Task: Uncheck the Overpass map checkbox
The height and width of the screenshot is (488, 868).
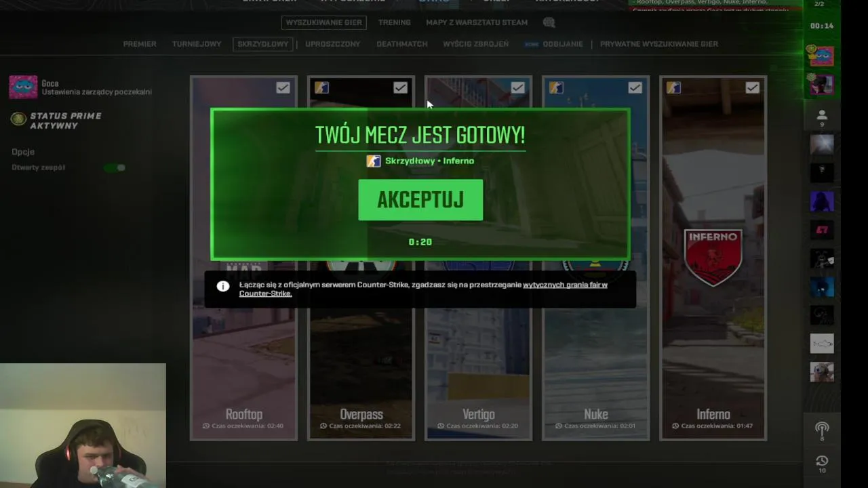Action: click(x=400, y=87)
